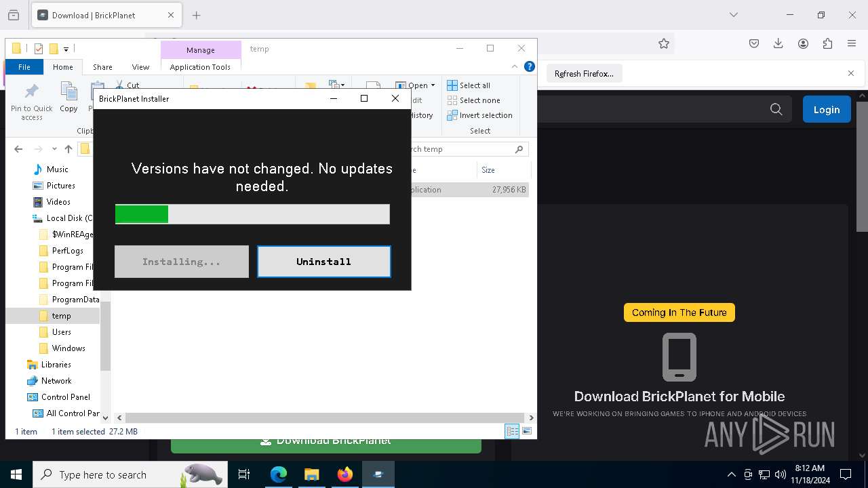Viewport: 868px width, 488px height.
Task: Open Firefox downloads arrow icon
Action: pyautogui.click(x=778, y=43)
